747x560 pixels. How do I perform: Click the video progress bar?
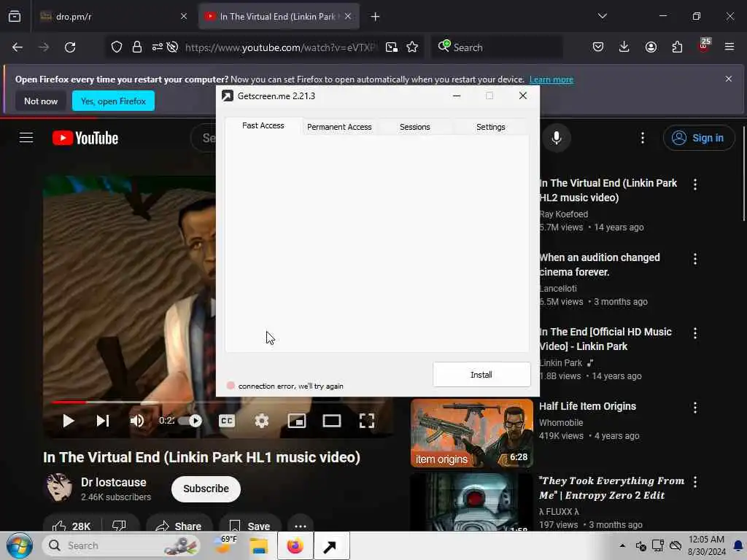pos(219,402)
